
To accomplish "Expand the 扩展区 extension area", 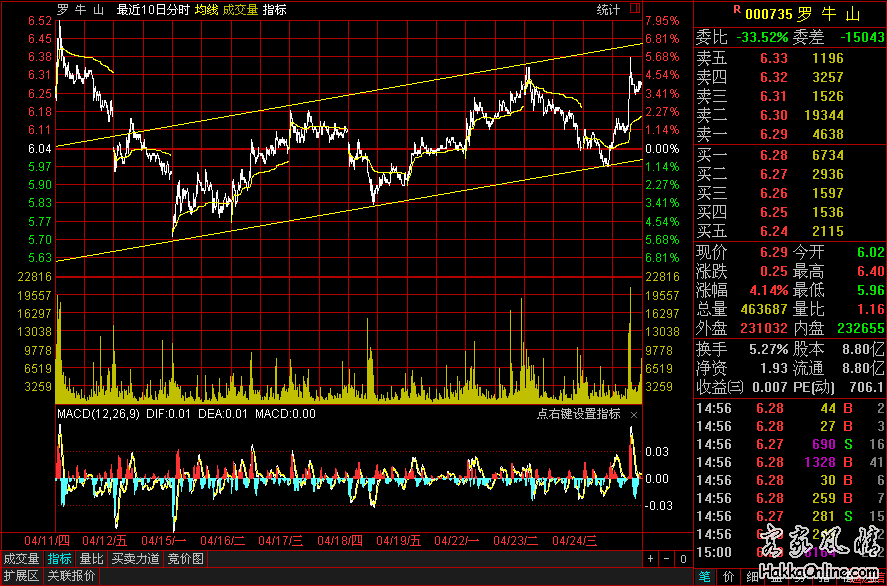I will [x=20, y=576].
